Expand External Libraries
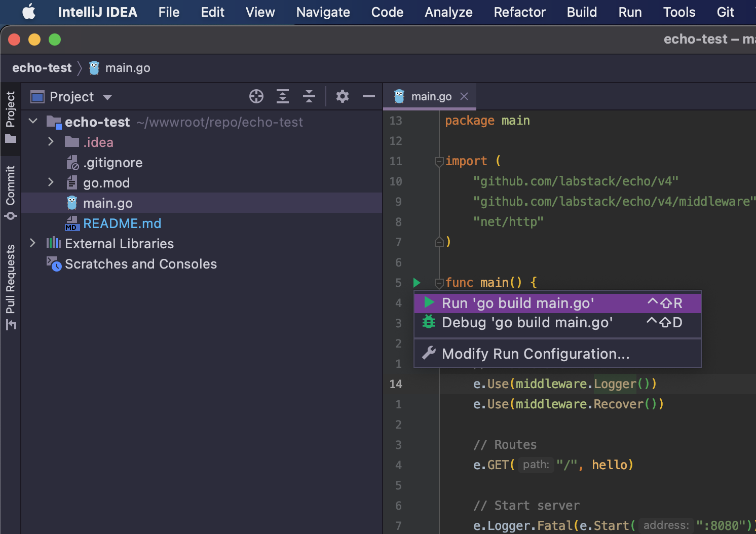This screenshot has width=756, height=534. [x=32, y=243]
